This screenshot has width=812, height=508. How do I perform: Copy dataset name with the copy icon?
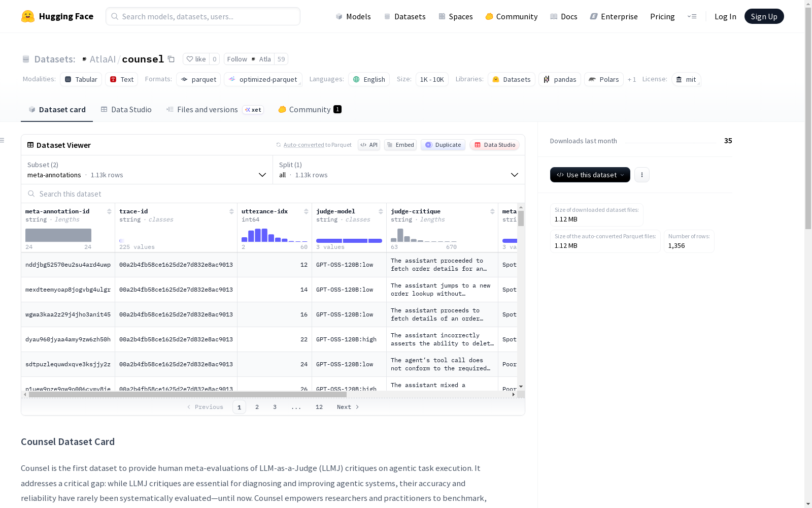pos(172,59)
